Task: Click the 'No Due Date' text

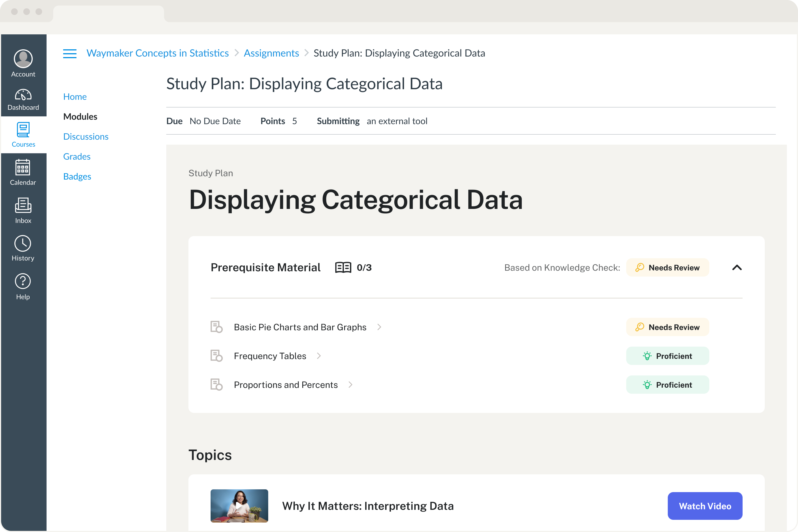Action: pyautogui.click(x=215, y=121)
